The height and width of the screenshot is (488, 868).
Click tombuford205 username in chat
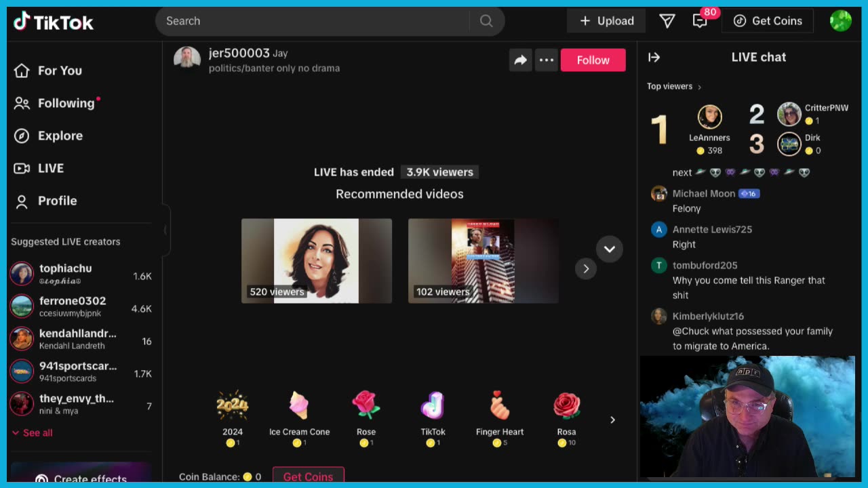pyautogui.click(x=705, y=266)
